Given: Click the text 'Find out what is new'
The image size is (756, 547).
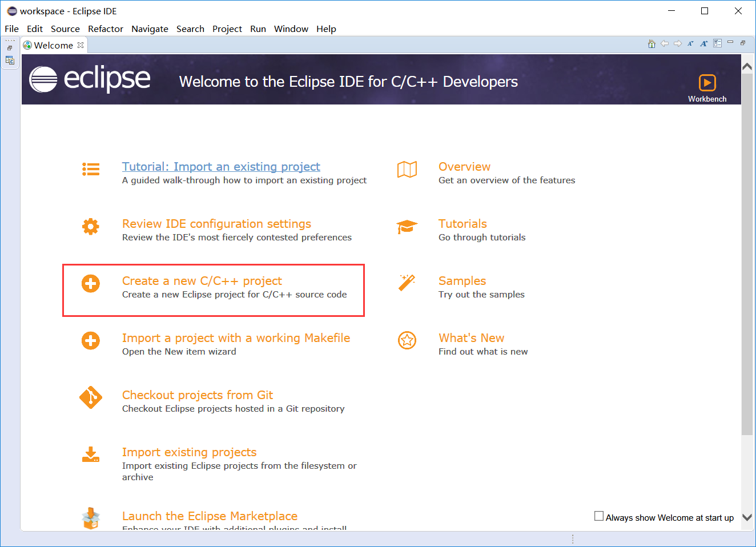Looking at the screenshot, I should pyautogui.click(x=483, y=352).
